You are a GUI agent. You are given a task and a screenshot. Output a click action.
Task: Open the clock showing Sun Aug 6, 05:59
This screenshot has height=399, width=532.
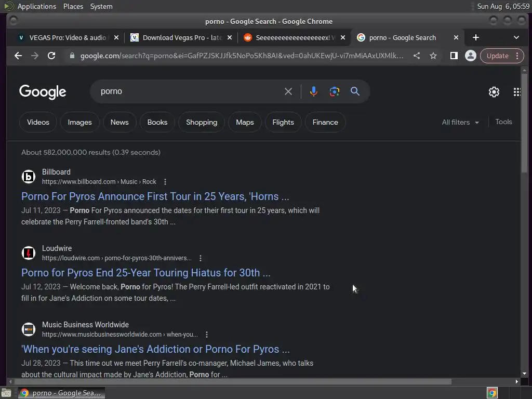(503, 6)
